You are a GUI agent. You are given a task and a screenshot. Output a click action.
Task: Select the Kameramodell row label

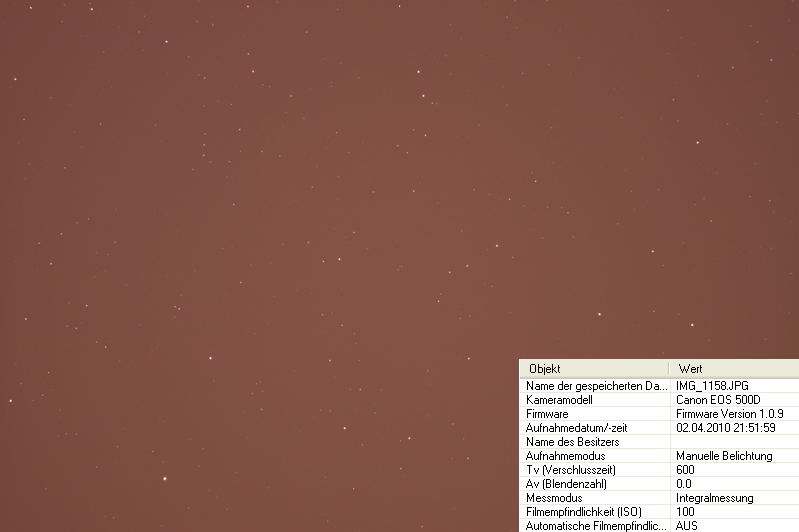(x=559, y=399)
